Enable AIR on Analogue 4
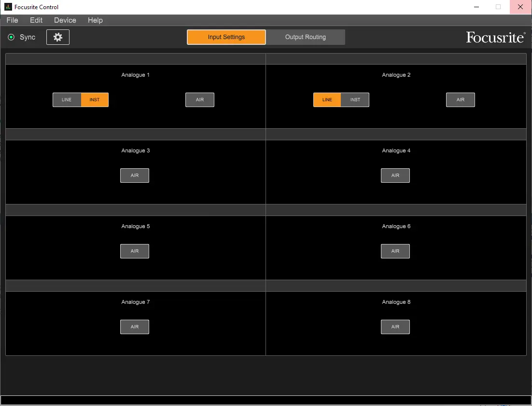 click(x=395, y=176)
